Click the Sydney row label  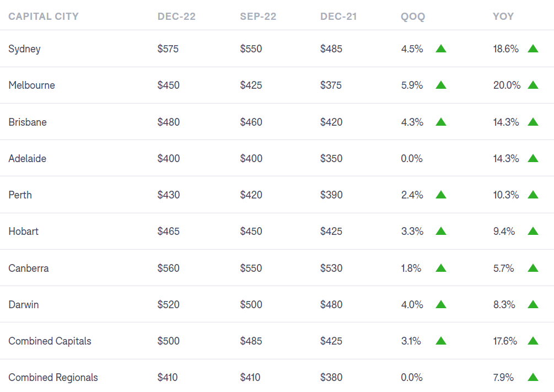pyautogui.click(x=25, y=49)
